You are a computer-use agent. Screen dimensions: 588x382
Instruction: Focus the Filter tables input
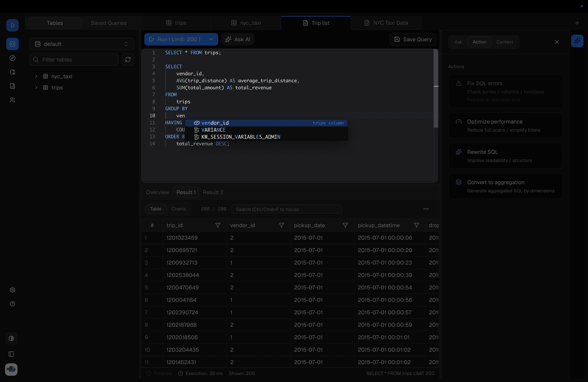click(x=74, y=60)
